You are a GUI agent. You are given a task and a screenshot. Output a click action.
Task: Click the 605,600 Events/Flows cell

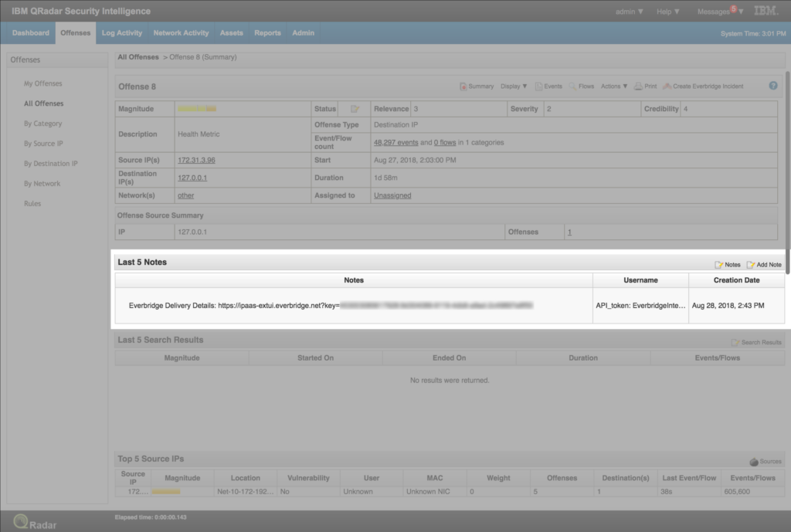(x=752, y=492)
